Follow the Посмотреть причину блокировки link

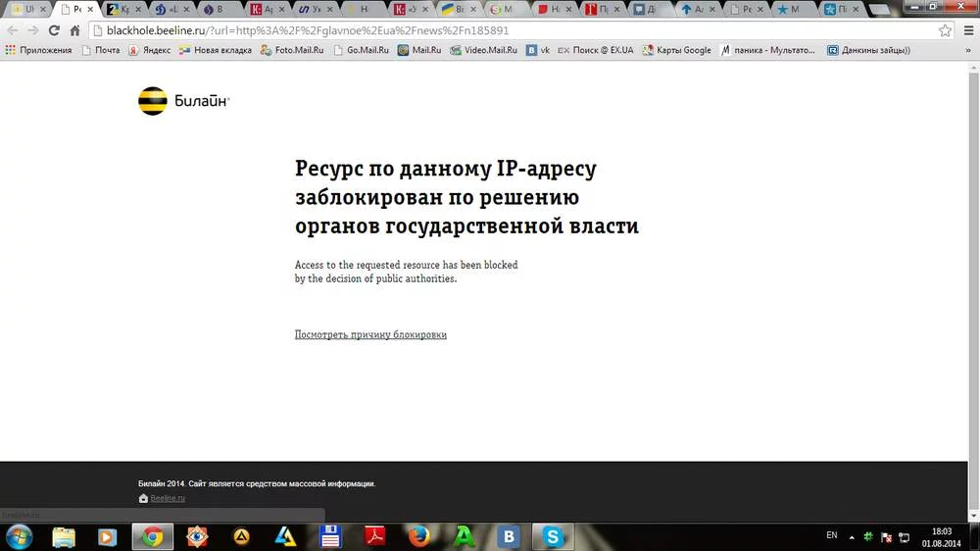pyautogui.click(x=370, y=334)
